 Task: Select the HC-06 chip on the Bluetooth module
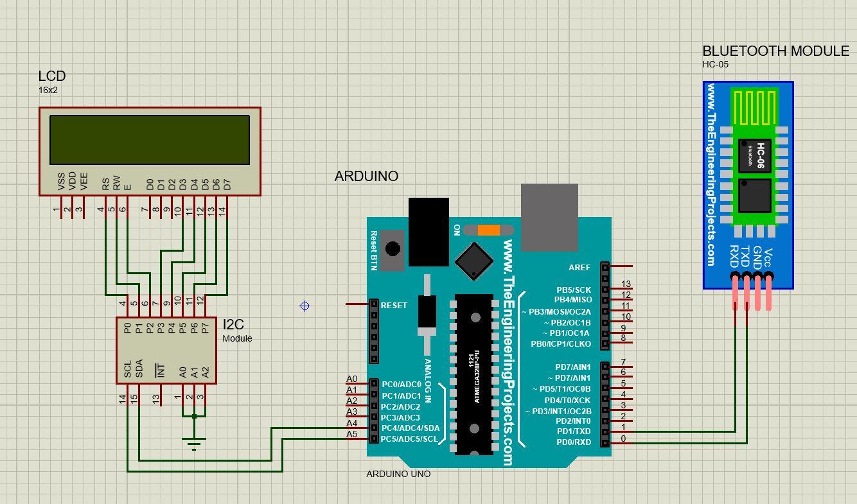click(754, 156)
